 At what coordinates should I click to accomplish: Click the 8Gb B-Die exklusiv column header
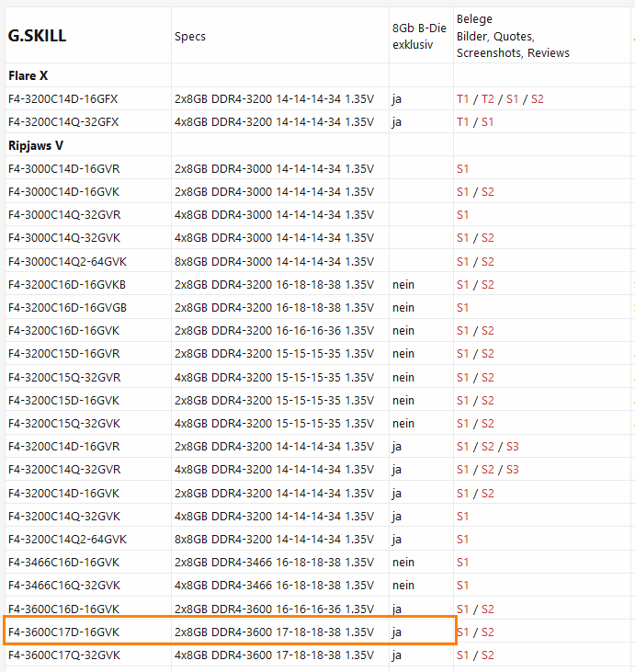419,37
